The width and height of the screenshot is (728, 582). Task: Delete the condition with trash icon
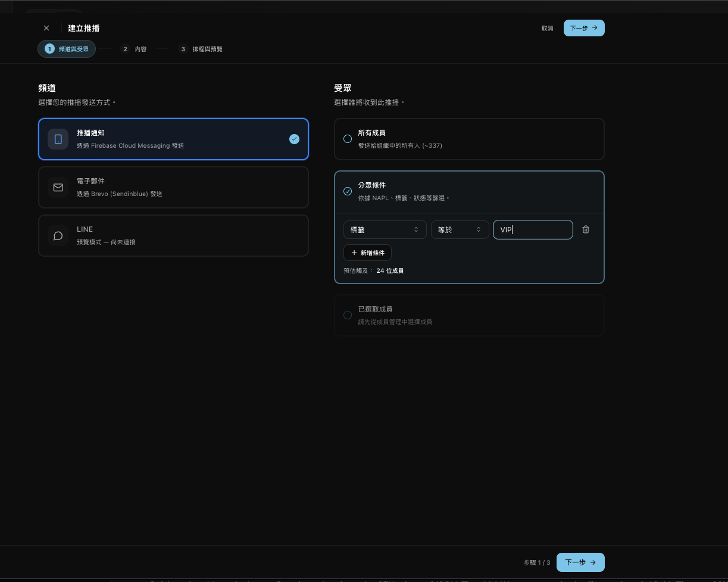pos(586,229)
